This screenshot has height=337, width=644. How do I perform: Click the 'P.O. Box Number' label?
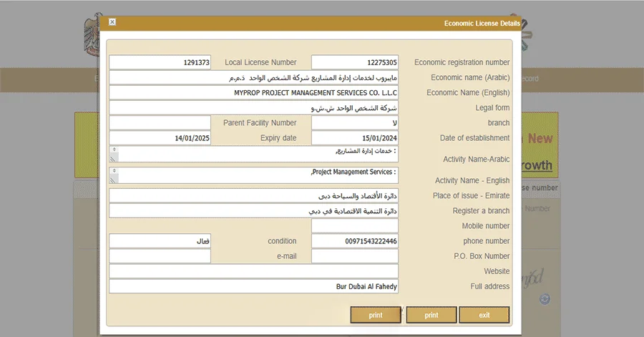[x=482, y=256]
